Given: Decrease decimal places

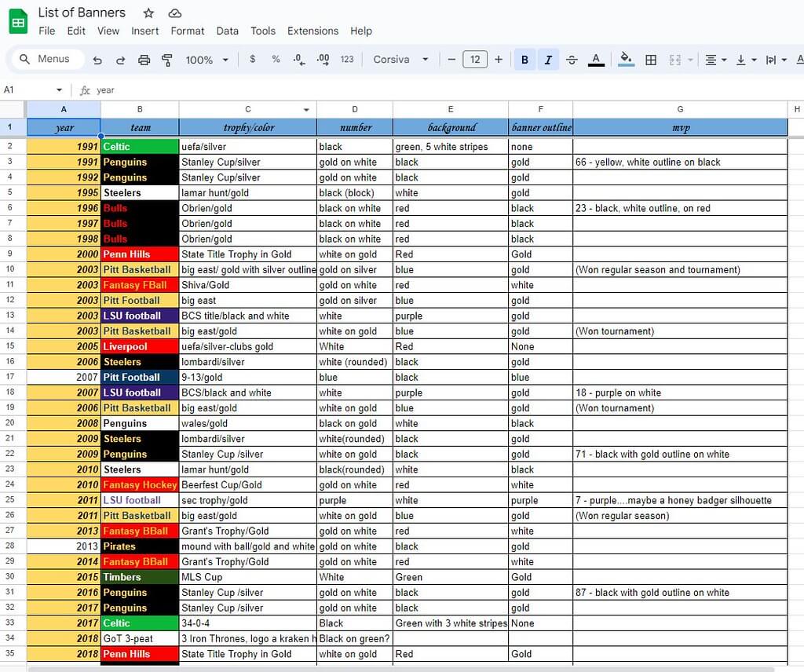Looking at the screenshot, I should click(299, 60).
